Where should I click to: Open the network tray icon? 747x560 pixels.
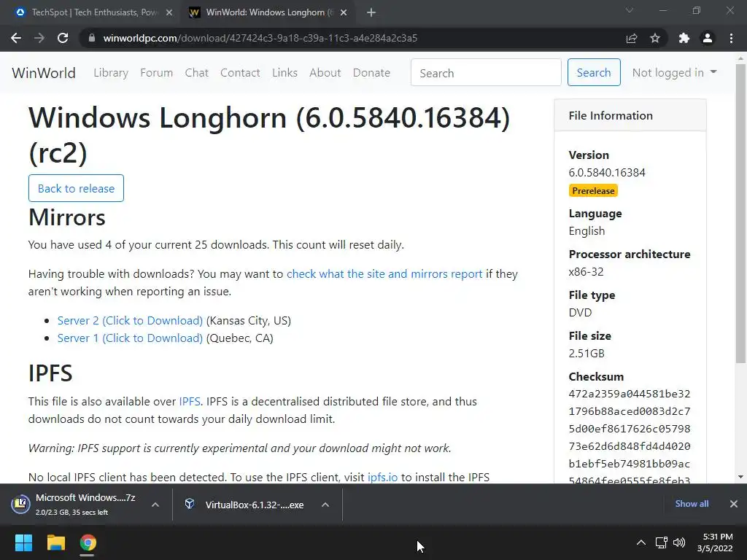pyautogui.click(x=661, y=542)
